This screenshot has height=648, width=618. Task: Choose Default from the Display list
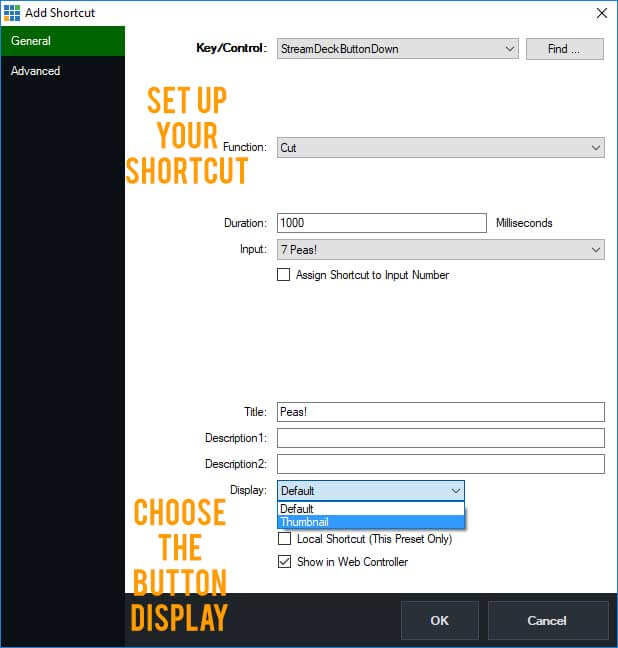click(x=370, y=509)
